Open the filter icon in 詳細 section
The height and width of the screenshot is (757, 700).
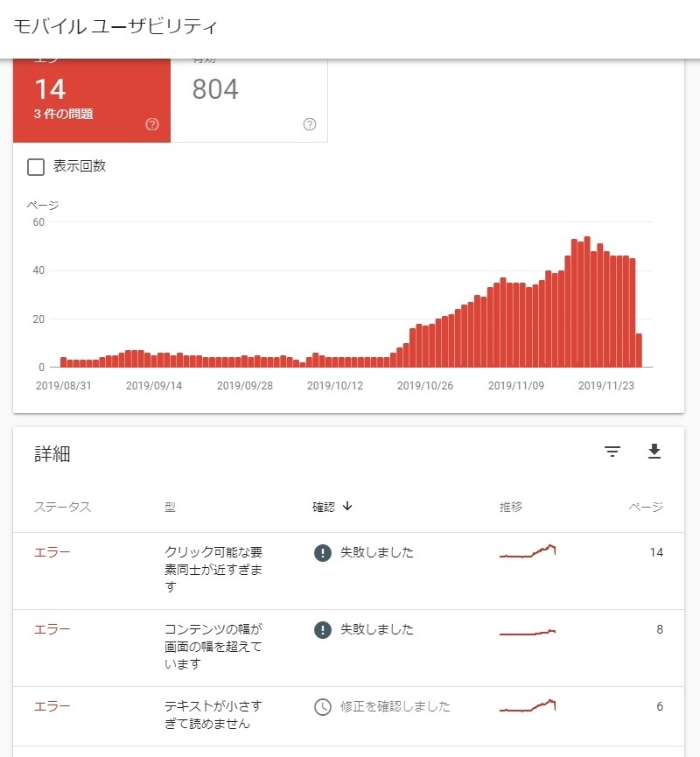(612, 452)
